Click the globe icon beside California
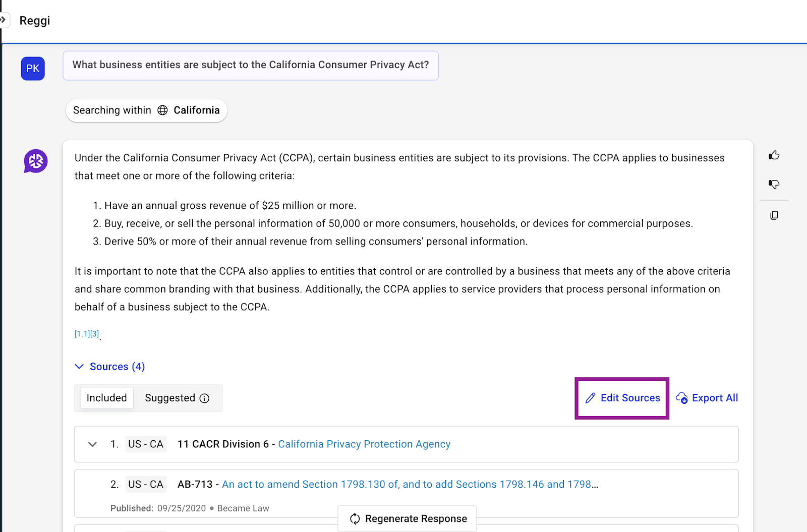 click(162, 110)
